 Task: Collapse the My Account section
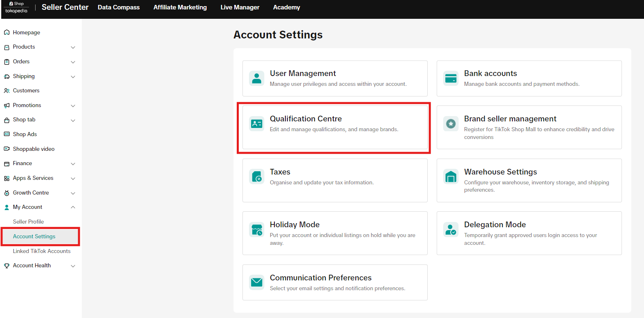73,207
